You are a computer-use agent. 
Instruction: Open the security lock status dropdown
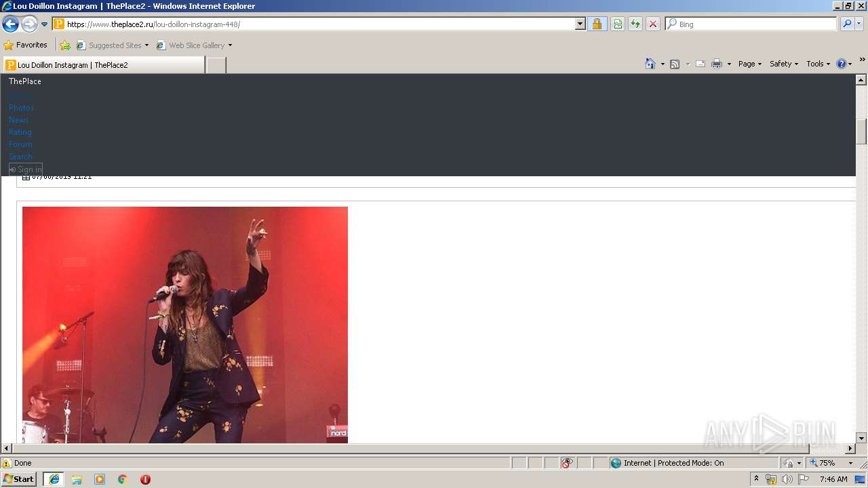tap(792, 463)
